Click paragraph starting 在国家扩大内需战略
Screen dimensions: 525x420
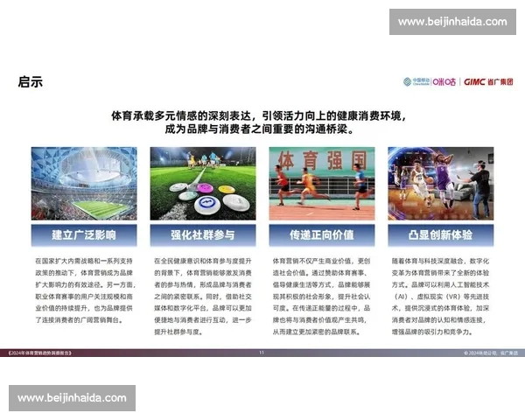(85, 290)
